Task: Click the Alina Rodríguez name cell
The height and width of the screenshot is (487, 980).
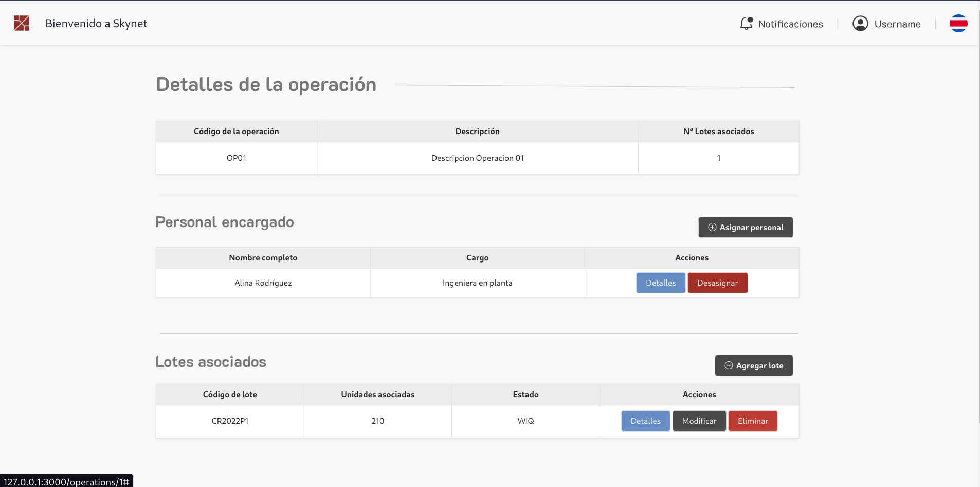Action: 263,283
